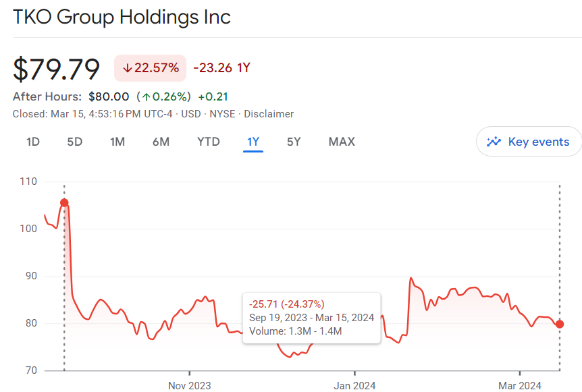582x392 pixels.
Task: Switch chart to YTD view
Action: (x=208, y=142)
